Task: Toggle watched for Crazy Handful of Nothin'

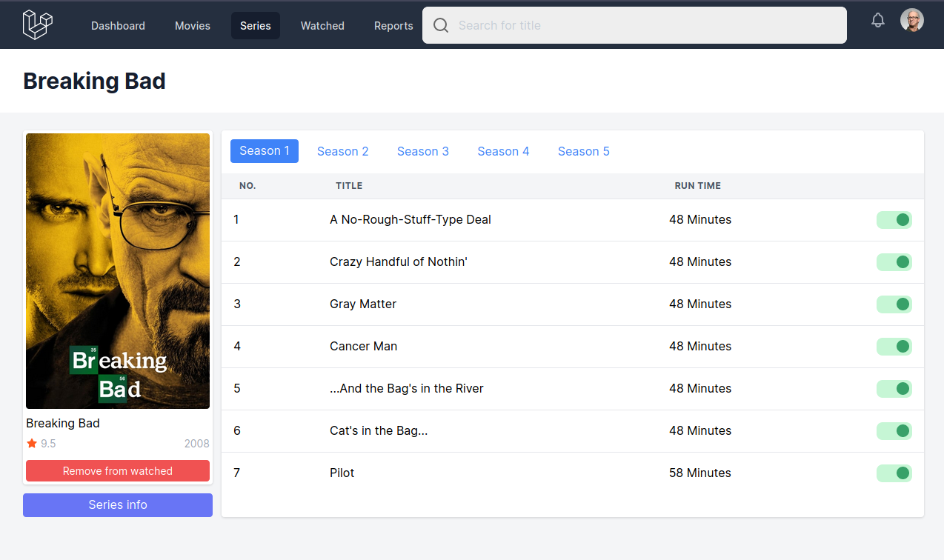Action: pyautogui.click(x=894, y=262)
